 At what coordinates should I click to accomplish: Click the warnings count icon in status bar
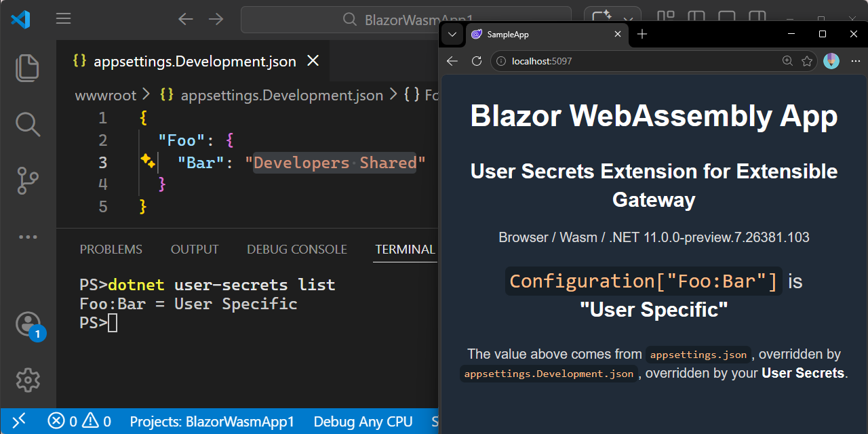(x=90, y=421)
